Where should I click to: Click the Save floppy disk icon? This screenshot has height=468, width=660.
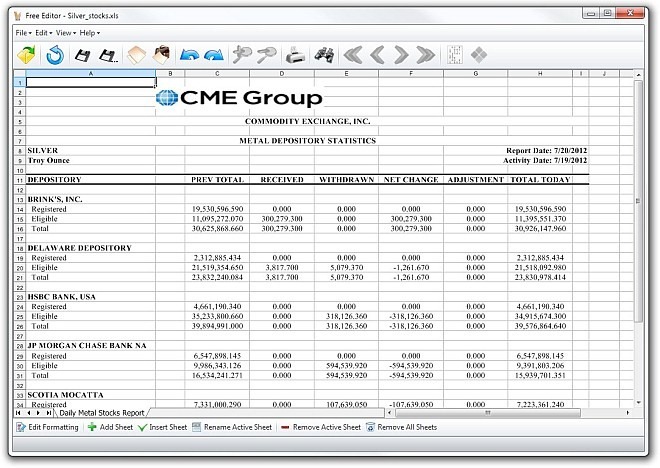(x=82, y=55)
